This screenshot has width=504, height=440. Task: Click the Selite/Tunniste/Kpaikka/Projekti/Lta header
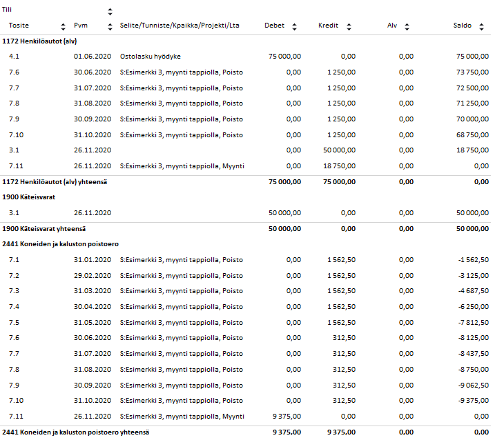(x=180, y=26)
